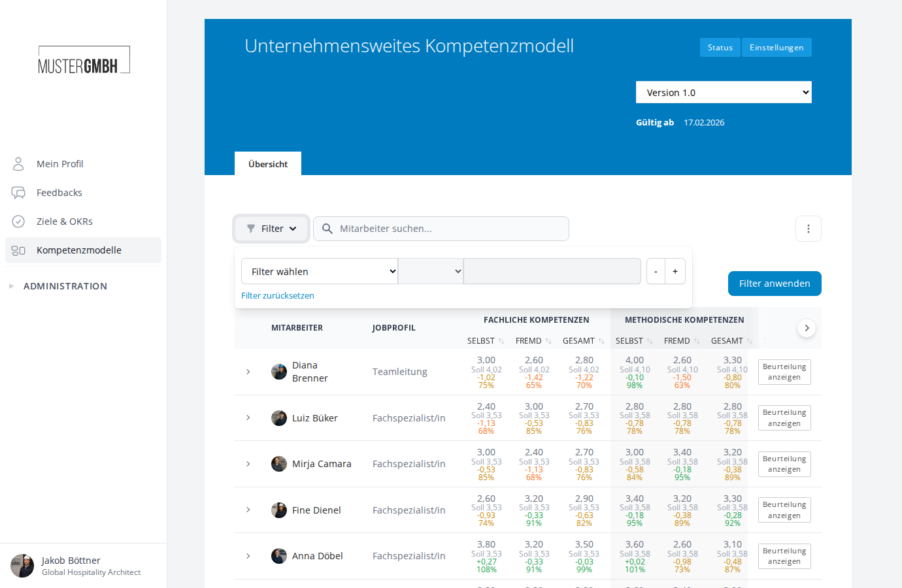Remove filter row with minus button

(x=656, y=271)
